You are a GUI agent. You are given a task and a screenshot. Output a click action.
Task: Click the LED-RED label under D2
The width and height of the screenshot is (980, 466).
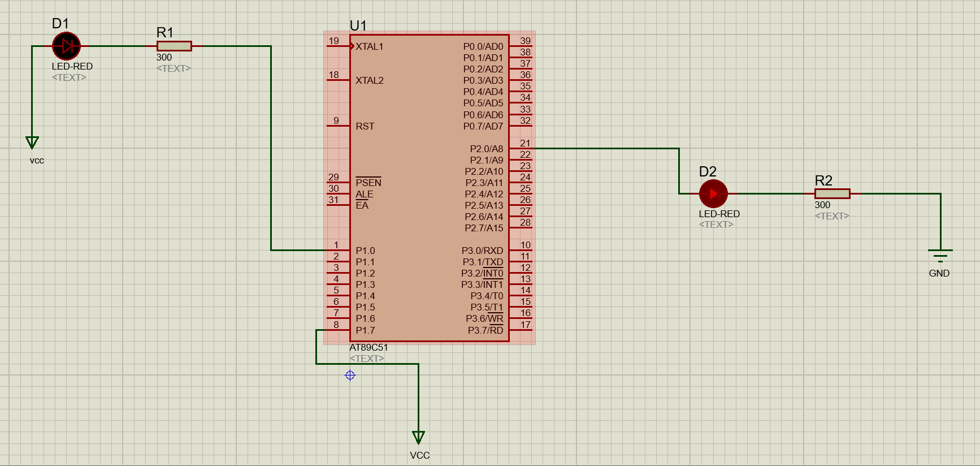click(x=719, y=214)
